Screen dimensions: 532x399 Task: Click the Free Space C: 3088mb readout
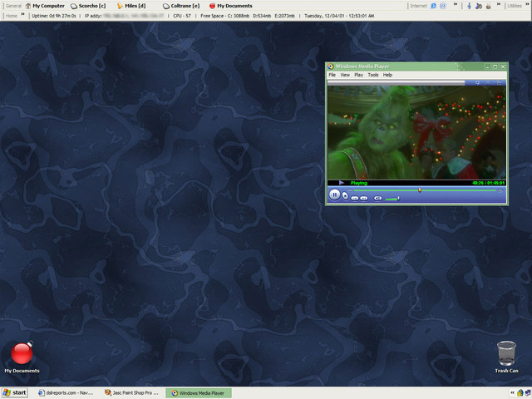coord(225,16)
